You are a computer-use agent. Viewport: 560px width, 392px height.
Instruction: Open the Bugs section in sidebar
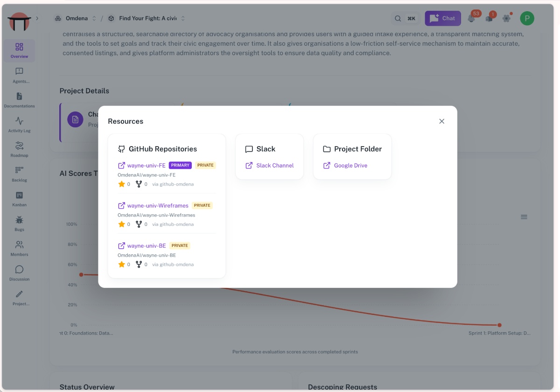(x=19, y=224)
